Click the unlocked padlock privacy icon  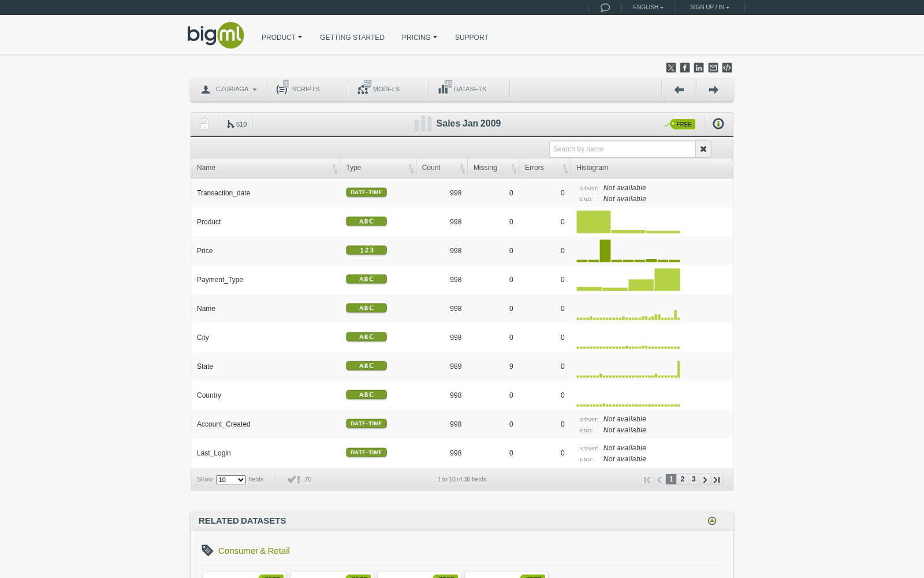tap(204, 124)
